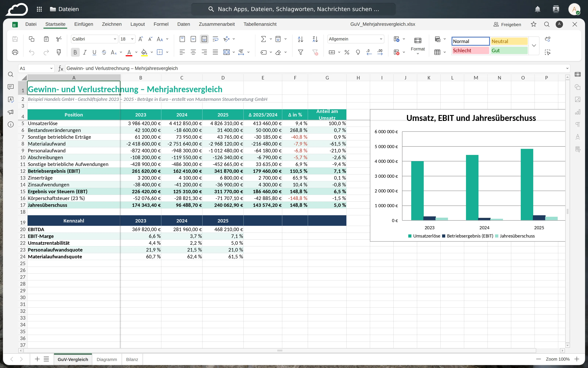Open the font size 18 dropdown
Viewport: 588px width, 368px height.
click(132, 39)
